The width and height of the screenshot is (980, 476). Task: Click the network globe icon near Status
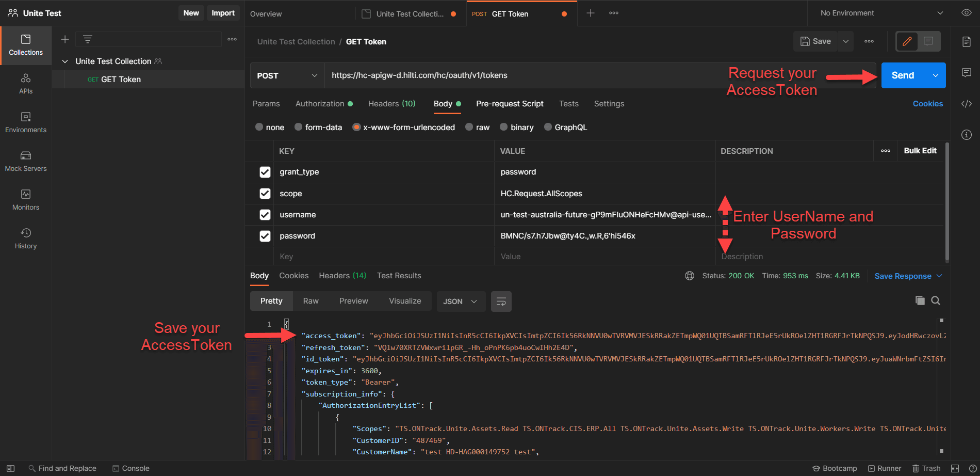[690, 276]
